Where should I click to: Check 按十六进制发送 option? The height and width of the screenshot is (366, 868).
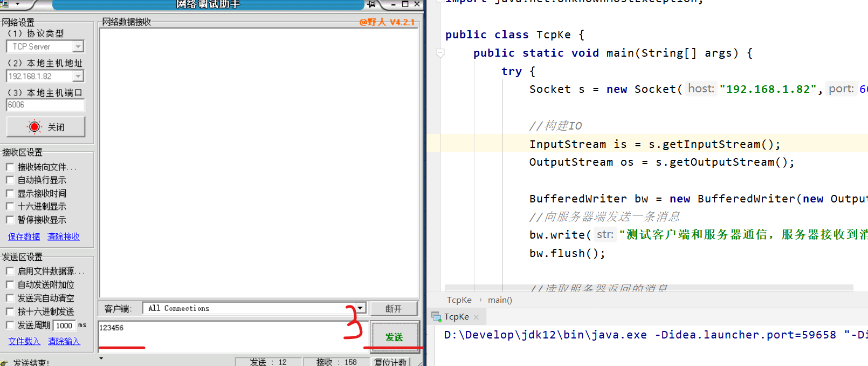(10, 311)
